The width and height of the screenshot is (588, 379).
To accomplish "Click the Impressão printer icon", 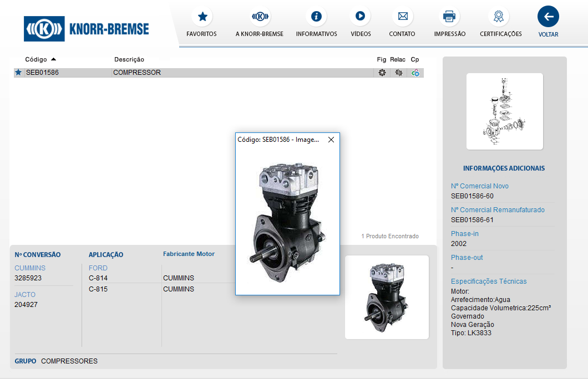I will pos(449,17).
